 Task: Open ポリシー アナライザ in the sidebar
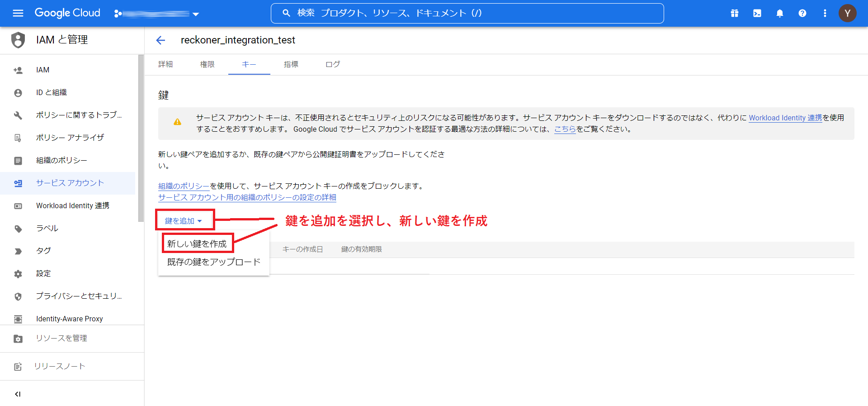pos(68,138)
